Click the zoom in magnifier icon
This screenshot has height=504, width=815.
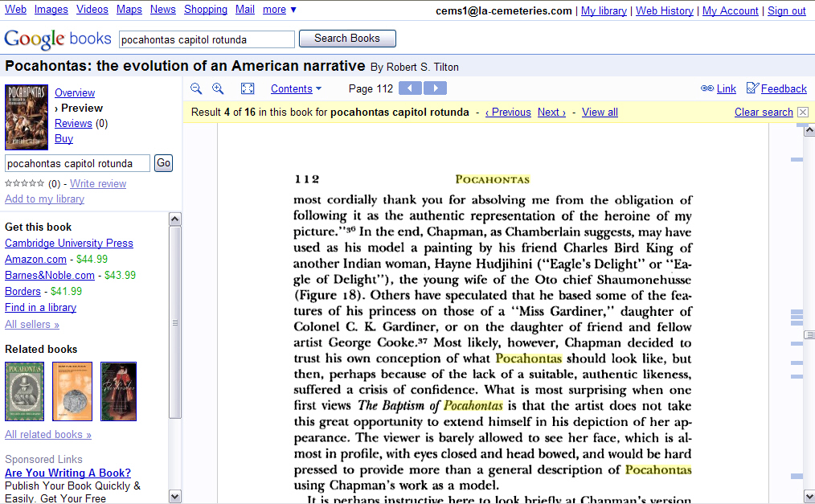pos(218,88)
